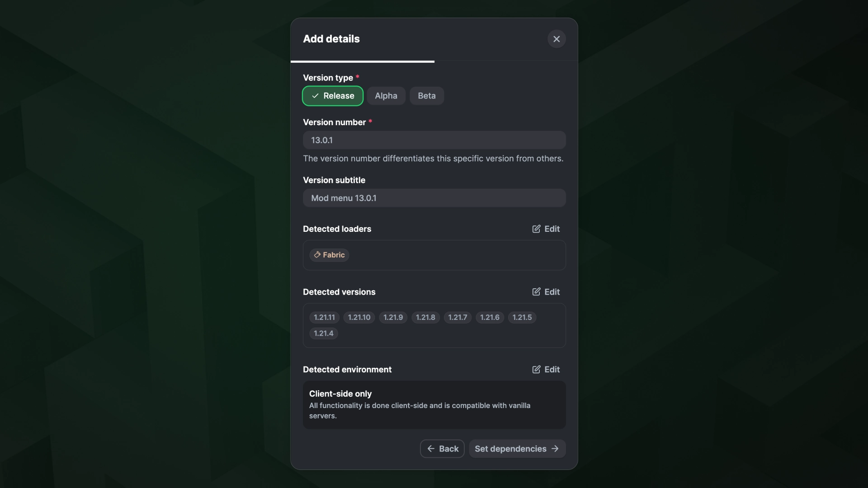Click the Back button
The width and height of the screenshot is (868, 488).
442,449
